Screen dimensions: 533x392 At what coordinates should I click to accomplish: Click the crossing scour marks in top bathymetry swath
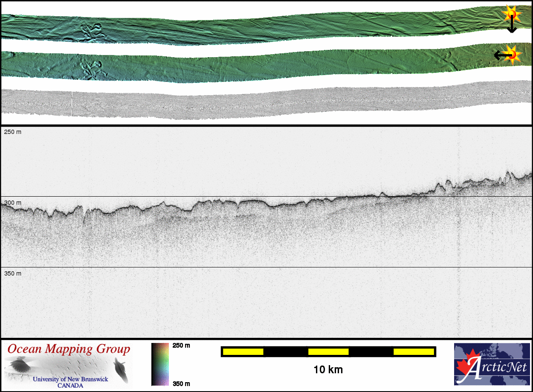pos(92,32)
